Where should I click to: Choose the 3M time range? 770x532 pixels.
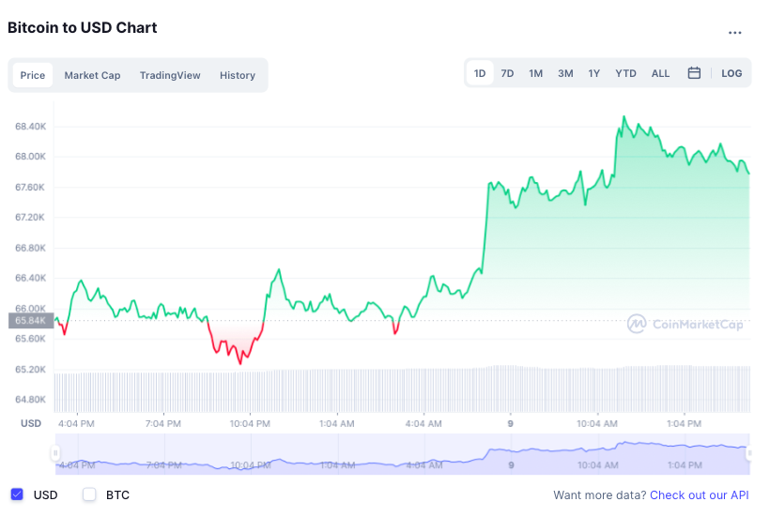click(x=565, y=73)
